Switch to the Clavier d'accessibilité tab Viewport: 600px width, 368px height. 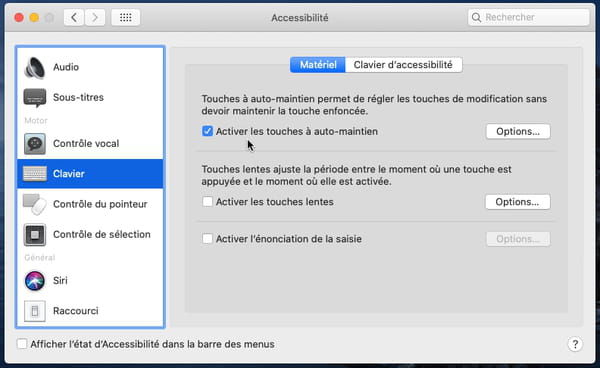tap(403, 65)
